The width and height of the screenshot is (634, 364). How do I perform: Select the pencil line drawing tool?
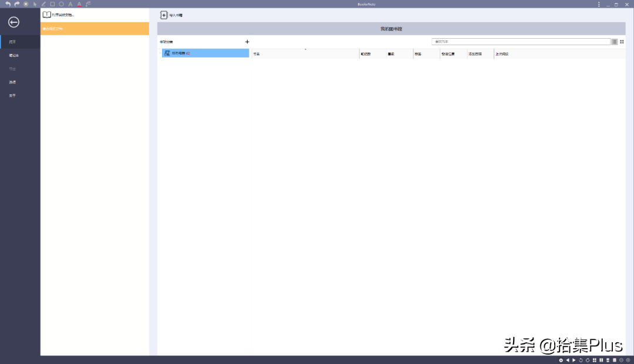43,4
